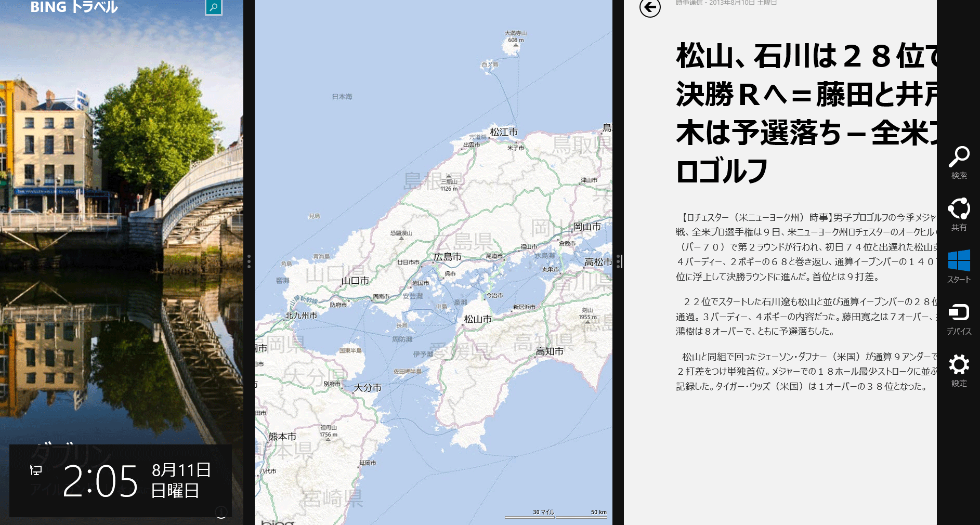Click the 広島市 label on the map
The height and width of the screenshot is (525, 980).
click(x=448, y=257)
